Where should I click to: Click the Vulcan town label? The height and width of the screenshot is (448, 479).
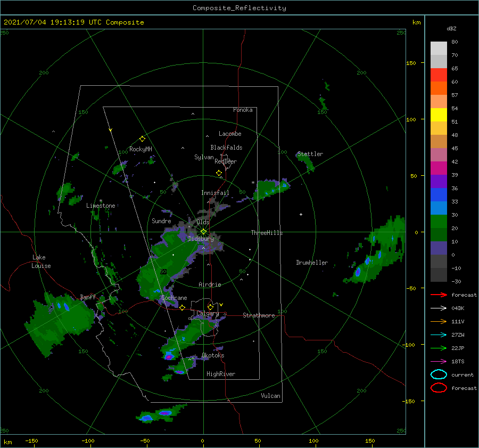coord(271,396)
